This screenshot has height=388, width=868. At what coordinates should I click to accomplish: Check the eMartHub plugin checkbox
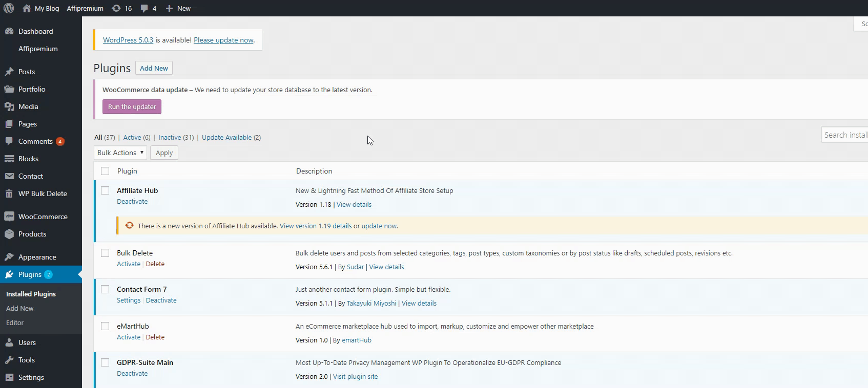pyautogui.click(x=105, y=326)
